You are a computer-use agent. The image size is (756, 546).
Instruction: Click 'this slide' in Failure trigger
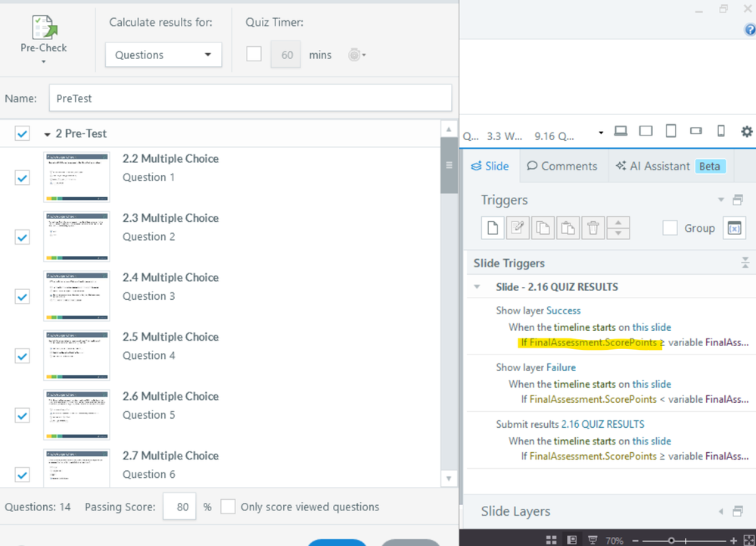point(652,385)
